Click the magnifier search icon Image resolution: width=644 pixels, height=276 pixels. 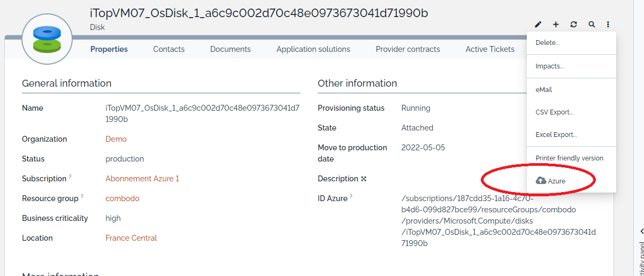click(591, 24)
